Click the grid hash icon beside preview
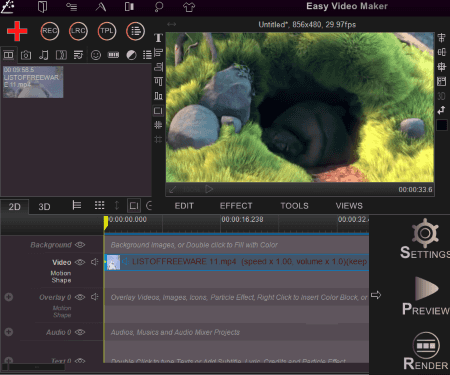Viewport: 450px width, 375px height. point(158,125)
